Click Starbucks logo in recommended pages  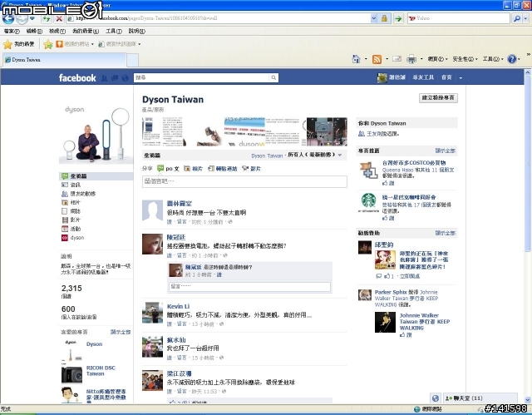(368, 201)
